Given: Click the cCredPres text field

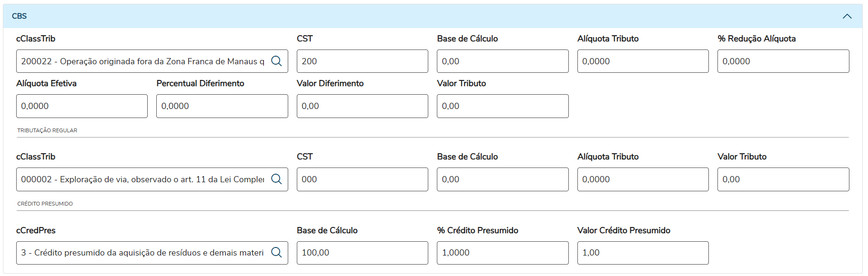Looking at the screenshot, I should coord(142,253).
